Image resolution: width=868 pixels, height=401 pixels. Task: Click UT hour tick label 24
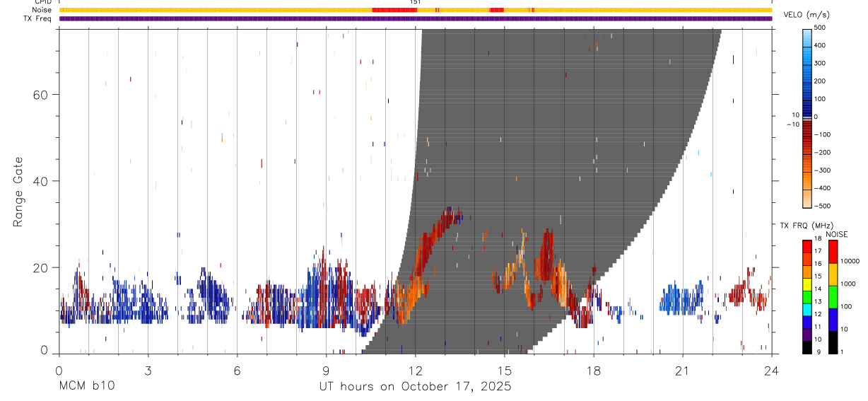click(772, 371)
